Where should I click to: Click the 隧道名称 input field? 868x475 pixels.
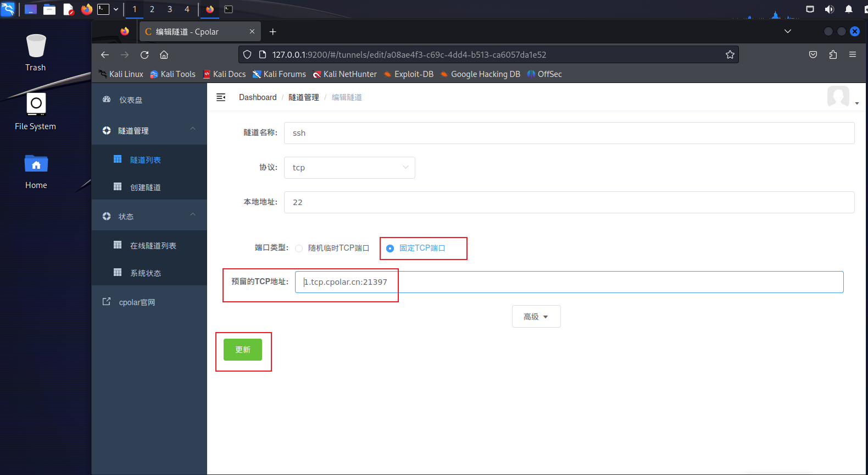pos(569,133)
